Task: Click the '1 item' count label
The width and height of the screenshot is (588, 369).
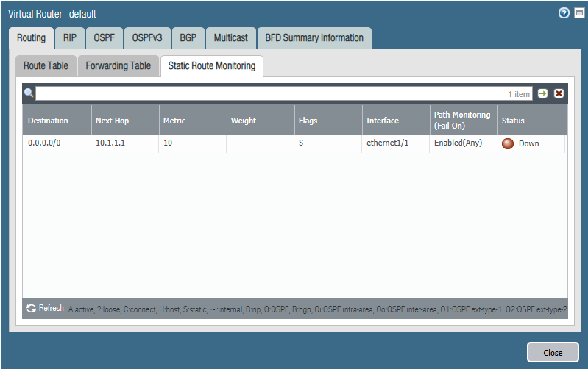Action: (519, 94)
